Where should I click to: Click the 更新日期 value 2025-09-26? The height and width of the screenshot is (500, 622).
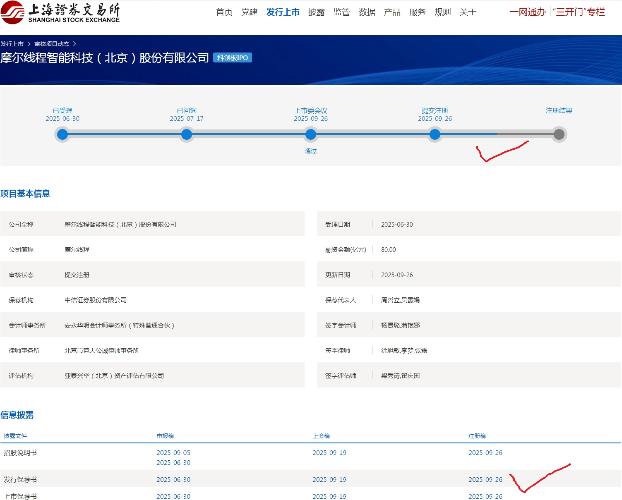(397, 275)
